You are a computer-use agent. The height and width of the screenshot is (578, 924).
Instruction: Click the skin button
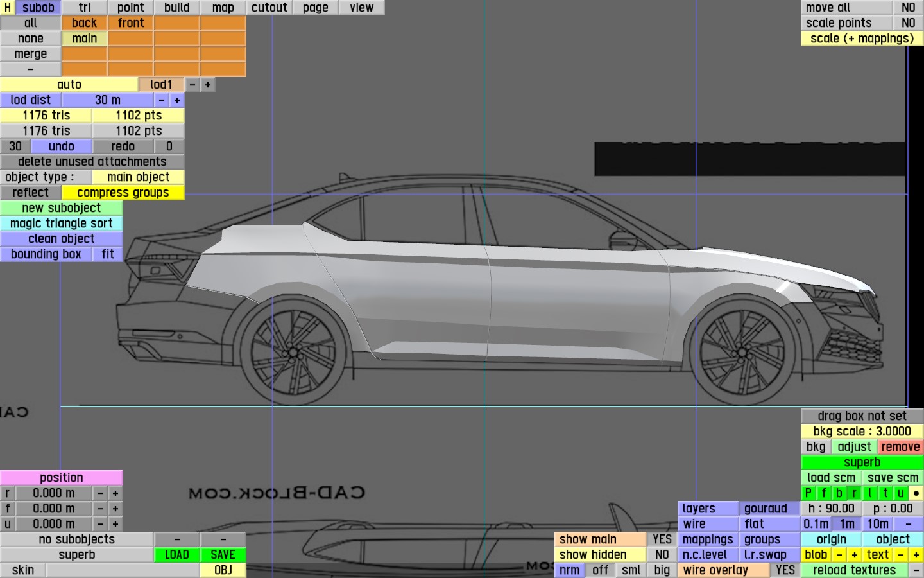[x=23, y=570]
